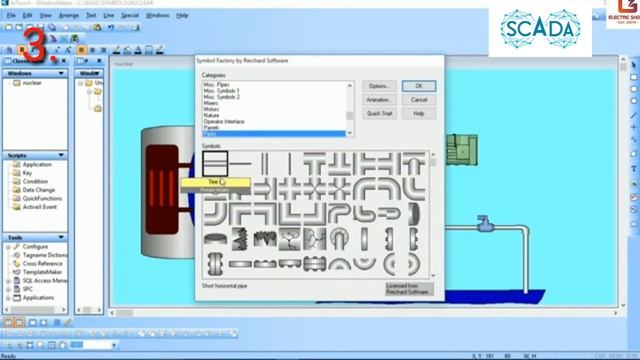
Task: Select the short horizontal pipe symbol
Action: click(215, 164)
